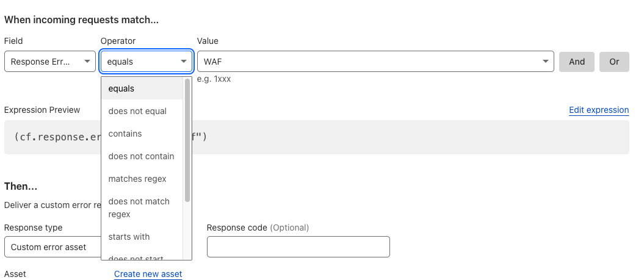Image resolution: width=644 pixels, height=280 pixels.
Task: Pick 'does not contain' operator
Action: point(141,156)
